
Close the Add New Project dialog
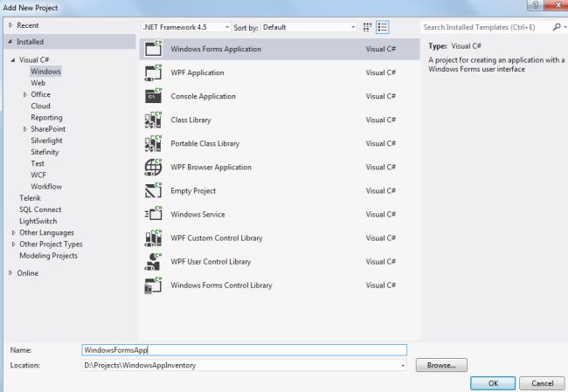pyautogui.click(x=558, y=4)
